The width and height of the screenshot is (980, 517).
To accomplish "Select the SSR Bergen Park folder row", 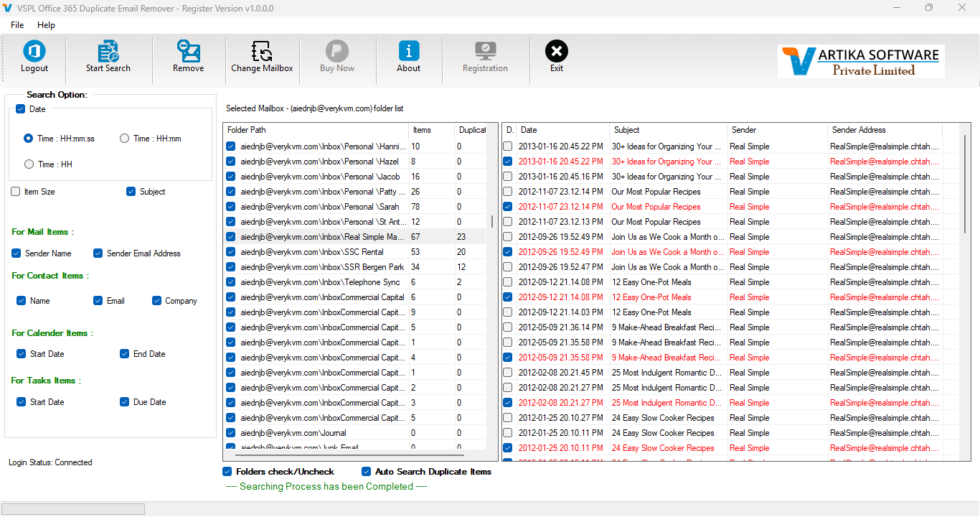I will (x=355, y=267).
